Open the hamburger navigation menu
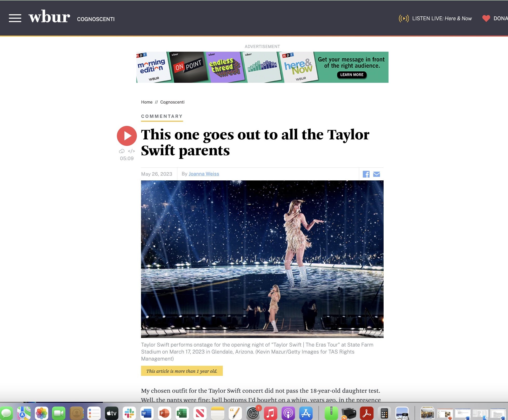Image resolution: width=508 pixels, height=420 pixels. [15, 18]
